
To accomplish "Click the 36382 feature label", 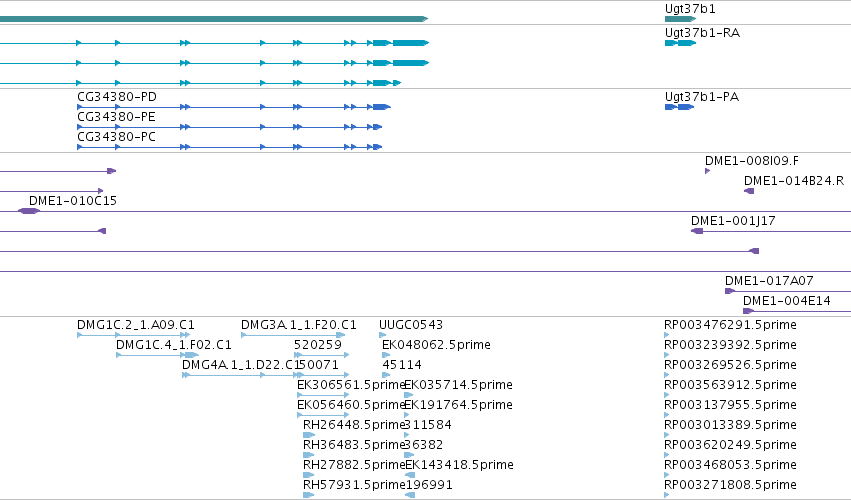I will (x=424, y=446).
